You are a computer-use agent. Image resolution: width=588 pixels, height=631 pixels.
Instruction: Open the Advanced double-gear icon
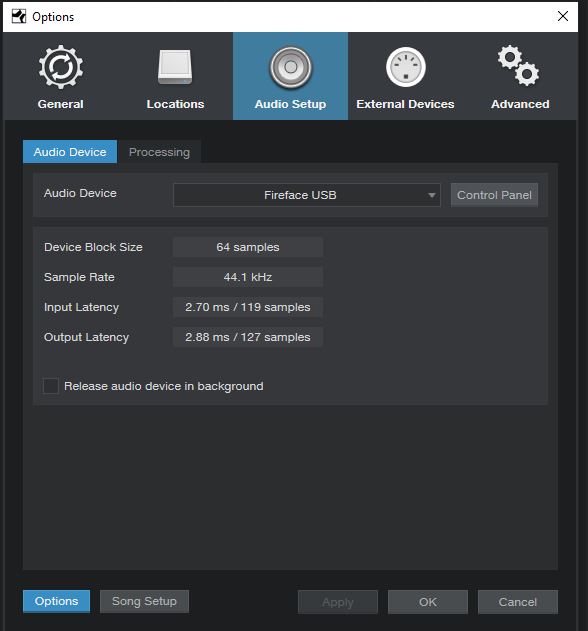518,66
